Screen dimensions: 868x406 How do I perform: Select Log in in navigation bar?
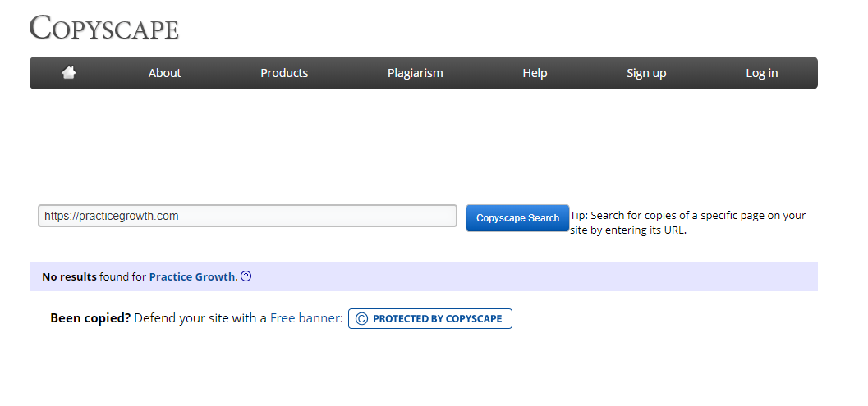pos(762,73)
